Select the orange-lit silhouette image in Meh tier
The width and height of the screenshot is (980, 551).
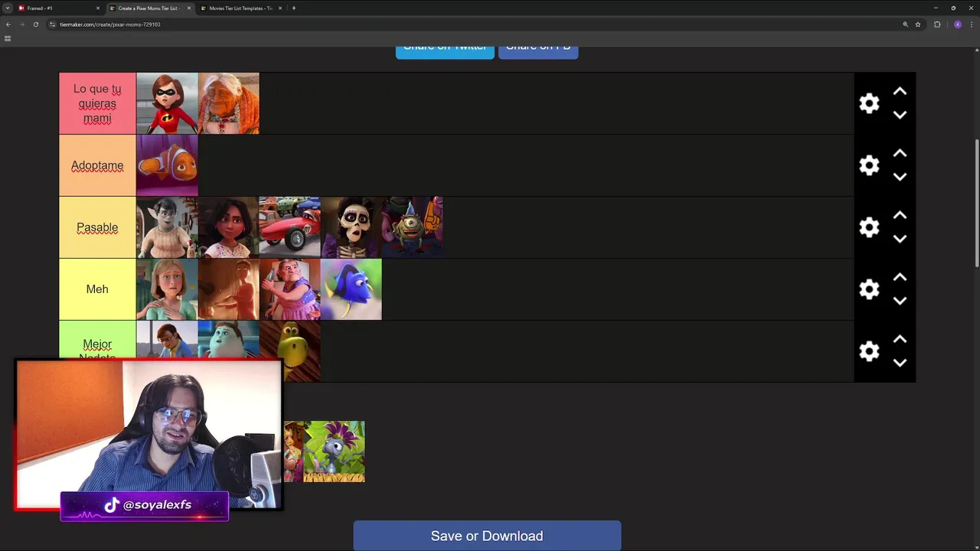(x=229, y=289)
